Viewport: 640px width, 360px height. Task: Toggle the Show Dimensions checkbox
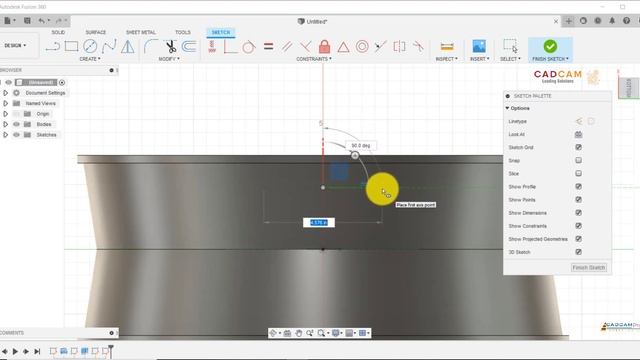click(x=578, y=212)
